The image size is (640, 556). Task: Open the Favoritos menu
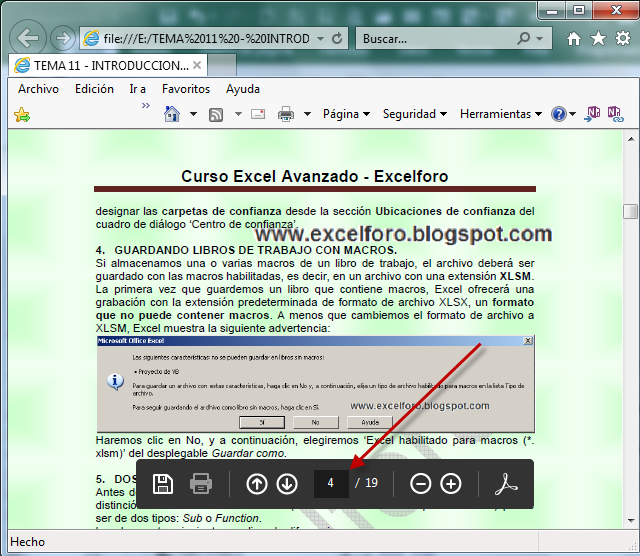coord(186,89)
